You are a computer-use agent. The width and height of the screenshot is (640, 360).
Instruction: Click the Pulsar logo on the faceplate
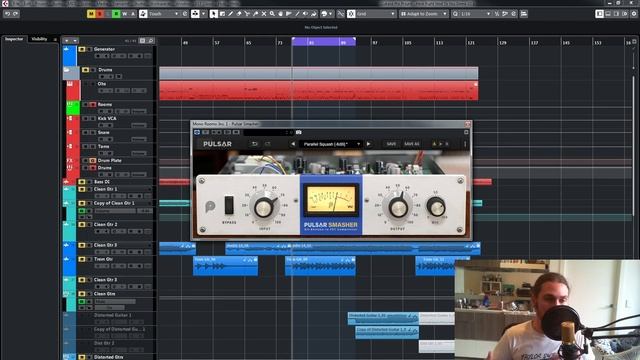pos(210,207)
